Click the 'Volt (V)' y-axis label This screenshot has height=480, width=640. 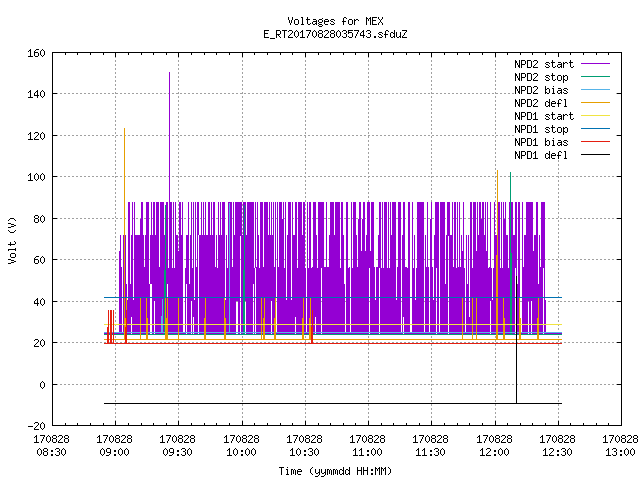(x=12, y=241)
